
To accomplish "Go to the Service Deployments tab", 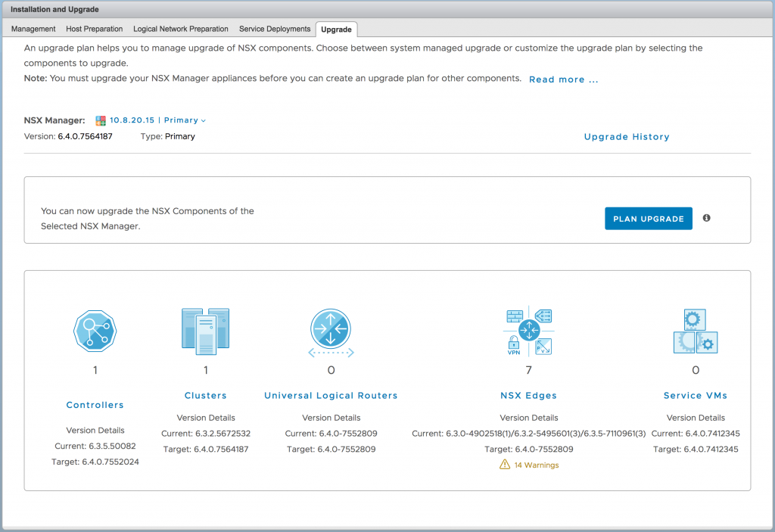I will click(275, 29).
